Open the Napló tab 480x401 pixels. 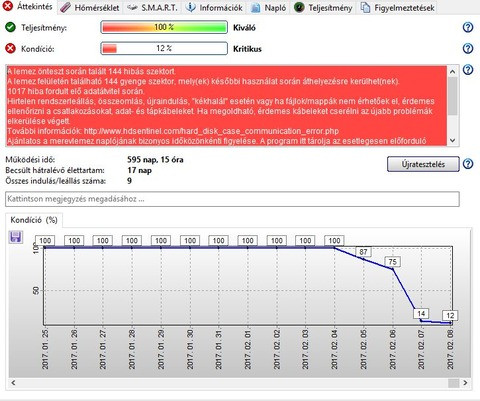(269, 7)
